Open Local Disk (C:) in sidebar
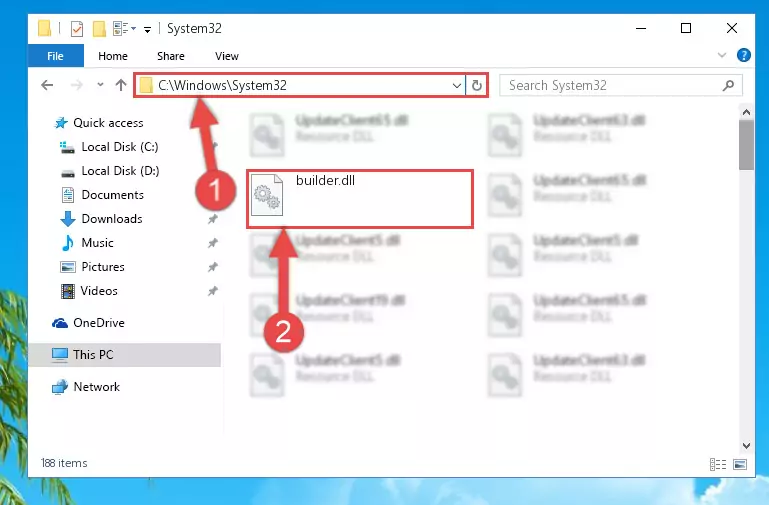The image size is (769, 505). [120, 147]
